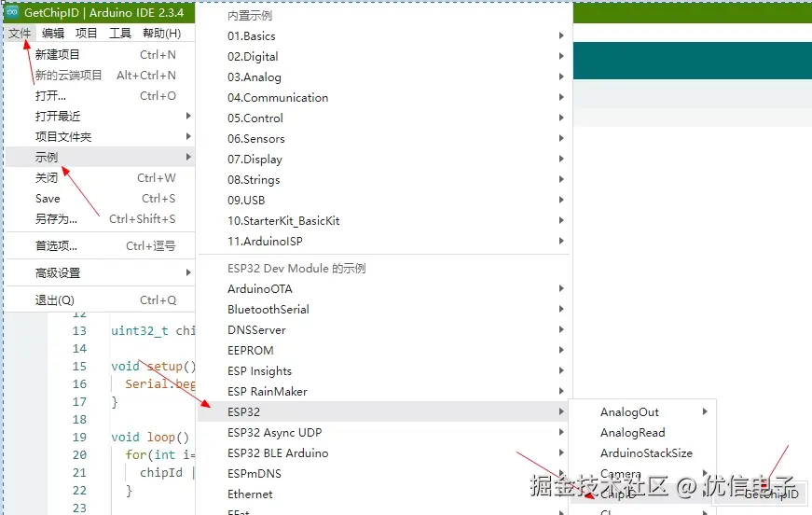Choose 另存为... menu entry
Screen dimensions: 812x515
coord(100,218)
